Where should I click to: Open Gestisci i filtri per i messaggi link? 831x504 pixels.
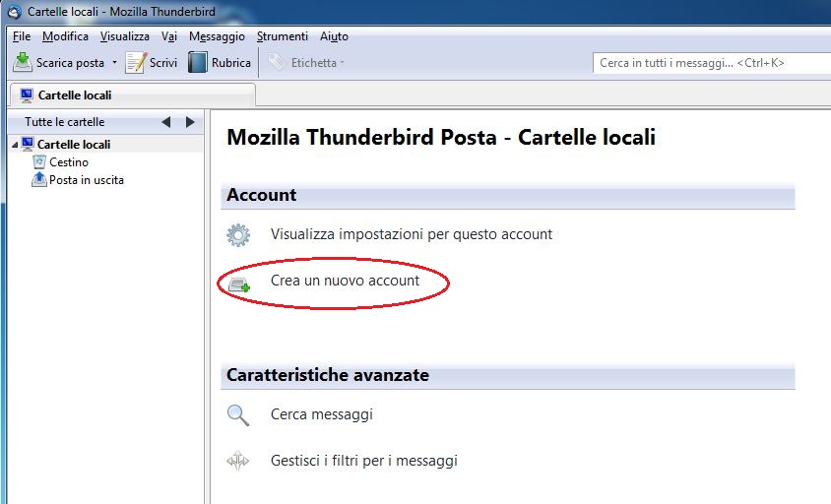pos(364,461)
